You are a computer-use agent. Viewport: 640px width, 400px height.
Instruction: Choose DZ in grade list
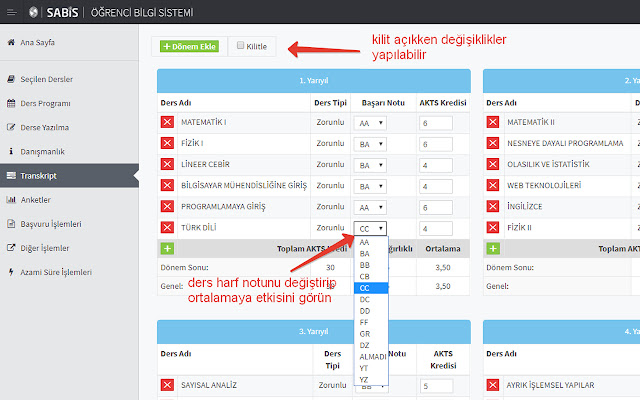371,345
